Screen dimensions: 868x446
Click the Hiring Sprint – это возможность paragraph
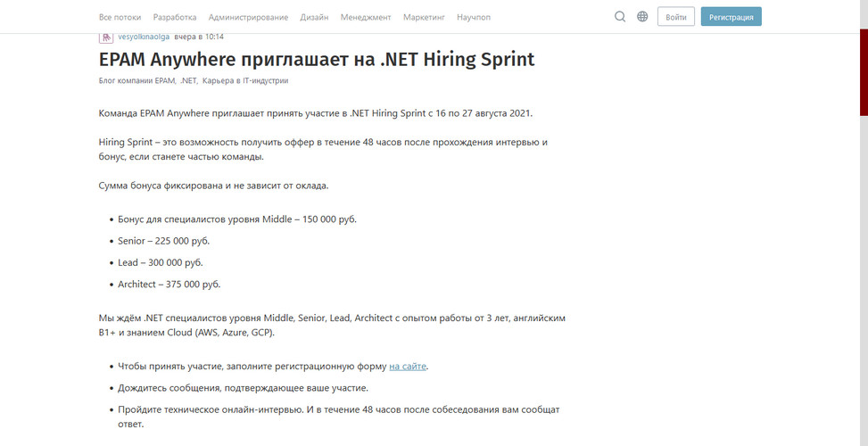(x=323, y=149)
